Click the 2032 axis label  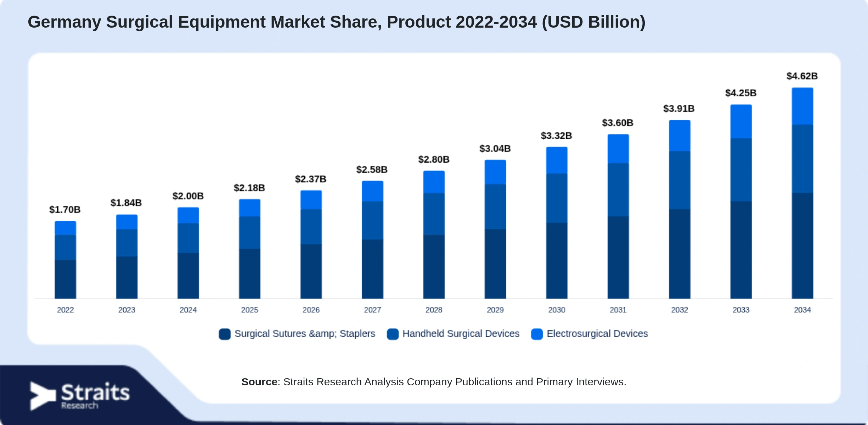(x=680, y=310)
